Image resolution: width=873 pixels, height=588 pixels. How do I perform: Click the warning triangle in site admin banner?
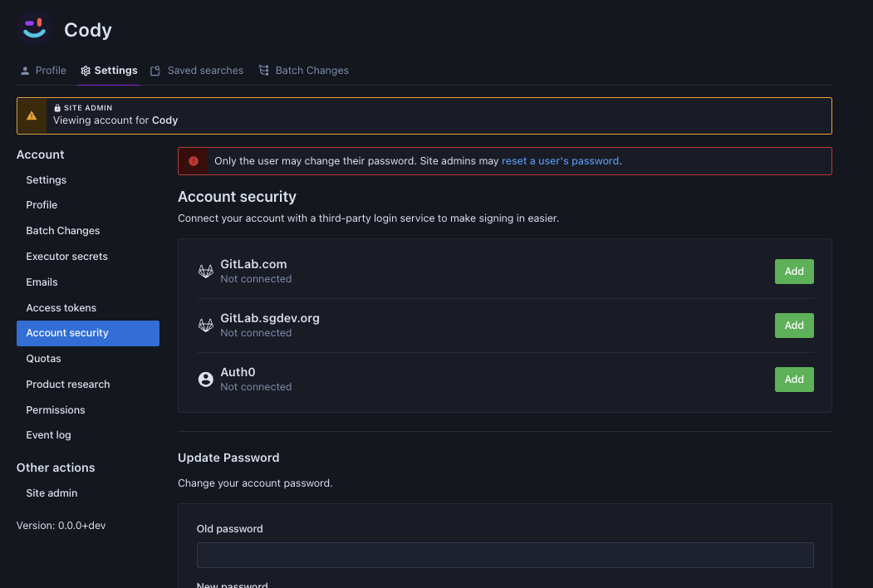(32, 115)
